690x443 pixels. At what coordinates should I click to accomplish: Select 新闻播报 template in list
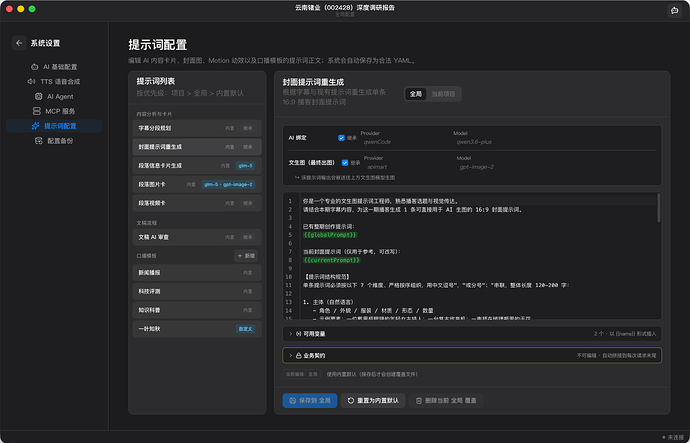pos(197,273)
